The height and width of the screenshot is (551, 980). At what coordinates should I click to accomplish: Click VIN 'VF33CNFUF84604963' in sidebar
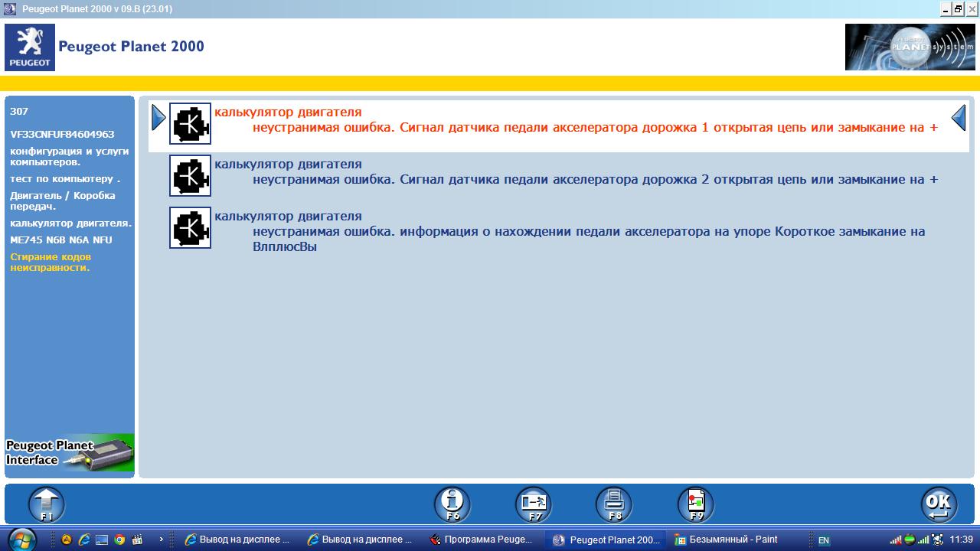[x=62, y=134]
